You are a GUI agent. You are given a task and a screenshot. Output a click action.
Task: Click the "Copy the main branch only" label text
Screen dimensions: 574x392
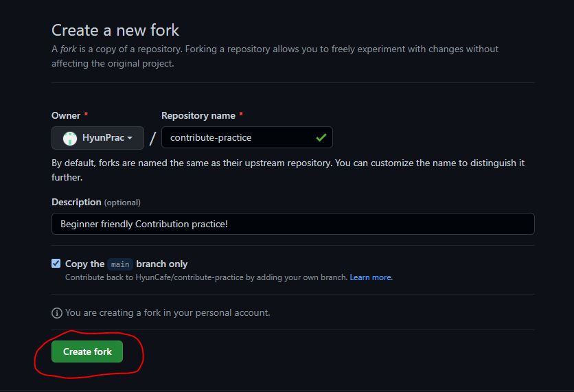pos(162,264)
